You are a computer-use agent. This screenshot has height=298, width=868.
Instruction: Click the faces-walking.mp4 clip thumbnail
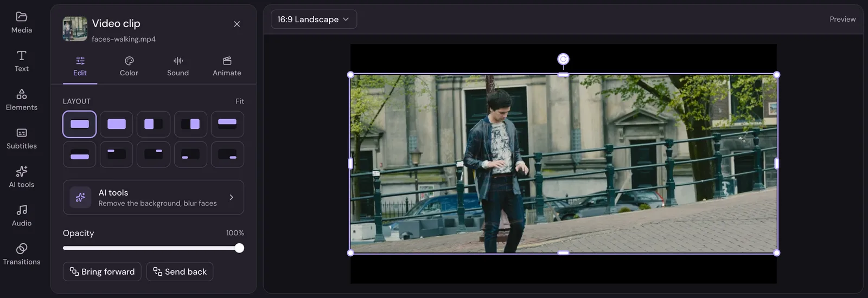tap(75, 29)
